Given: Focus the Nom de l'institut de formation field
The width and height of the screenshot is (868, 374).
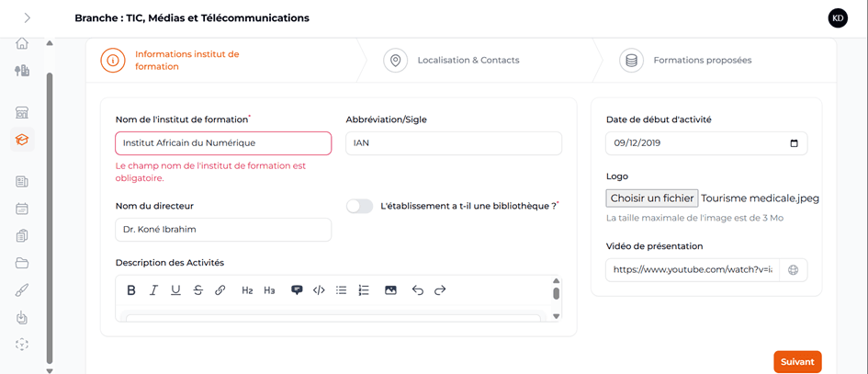Looking at the screenshot, I should click(x=223, y=143).
